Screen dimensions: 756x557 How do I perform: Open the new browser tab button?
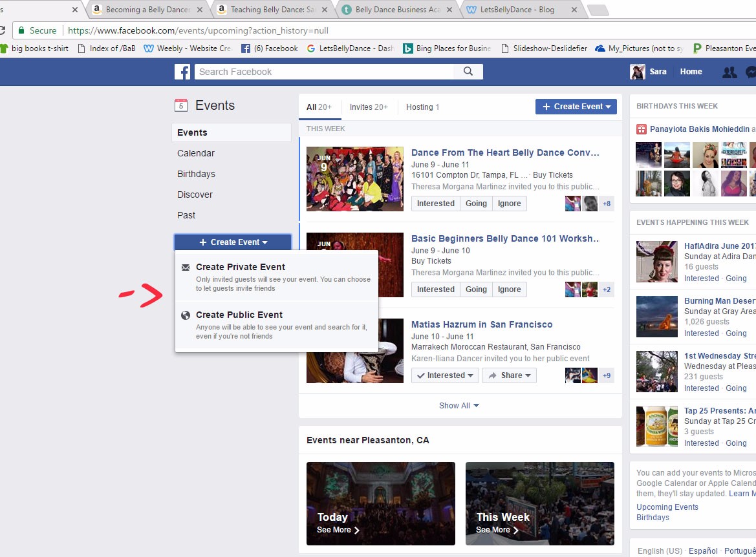pyautogui.click(x=598, y=10)
